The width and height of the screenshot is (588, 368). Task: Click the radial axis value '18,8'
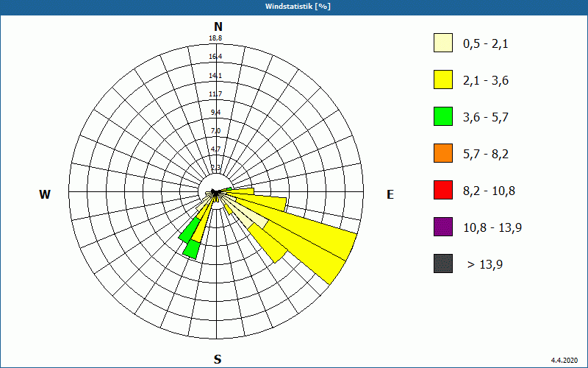pos(215,38)
